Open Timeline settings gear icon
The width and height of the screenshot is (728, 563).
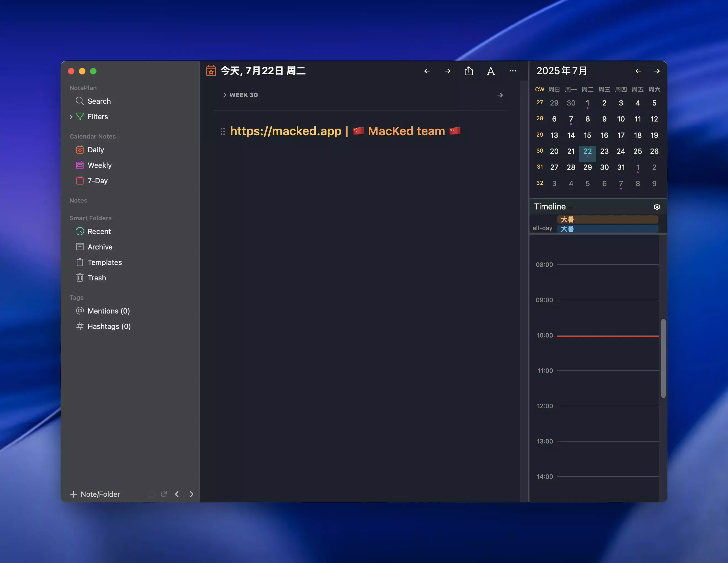656,207
